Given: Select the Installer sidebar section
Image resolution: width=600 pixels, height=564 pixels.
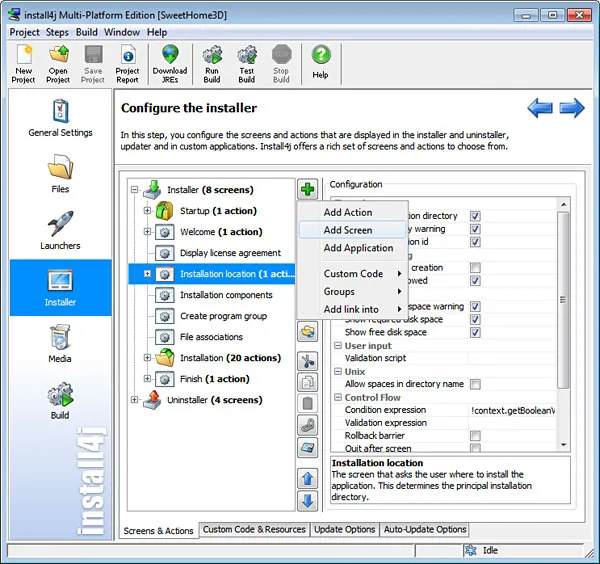Looking at the screenshot, I should (x=60, y=287).
